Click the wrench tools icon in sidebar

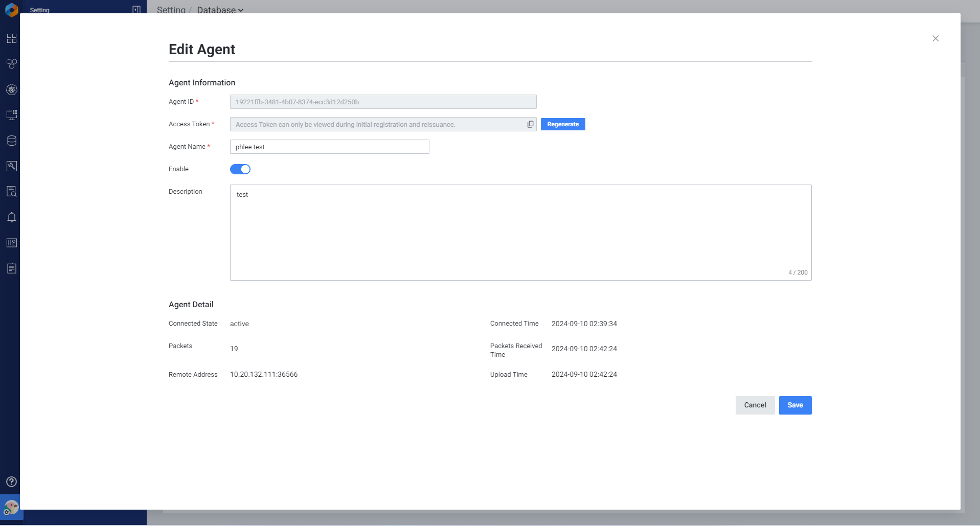point(11,166)
